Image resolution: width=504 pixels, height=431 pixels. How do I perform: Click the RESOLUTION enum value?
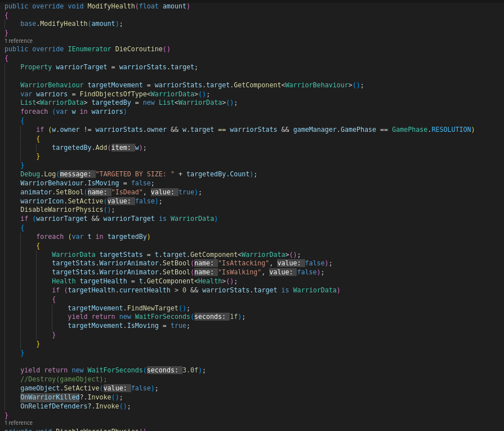tap(451, 130)
